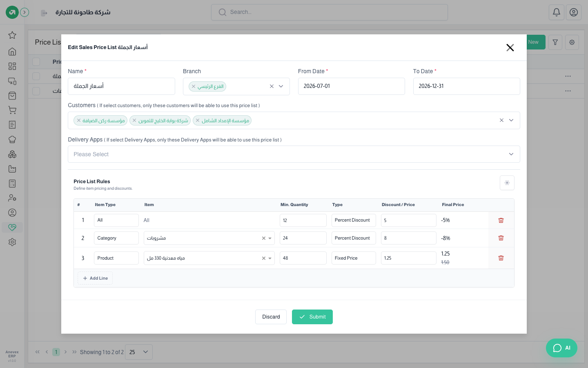Open the gear settings icon in the sidebar
Image resolution: width=588 pixels, height=368 pixels.
click(x=12, y=242)
